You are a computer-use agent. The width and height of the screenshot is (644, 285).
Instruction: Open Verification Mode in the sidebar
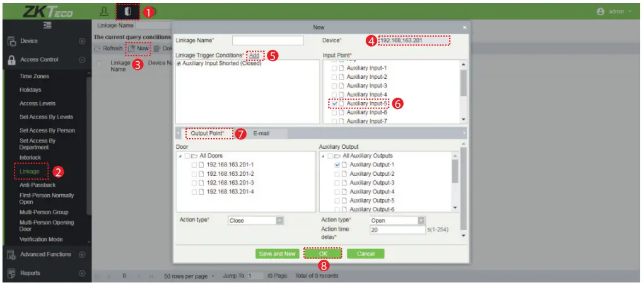(41, 240)
